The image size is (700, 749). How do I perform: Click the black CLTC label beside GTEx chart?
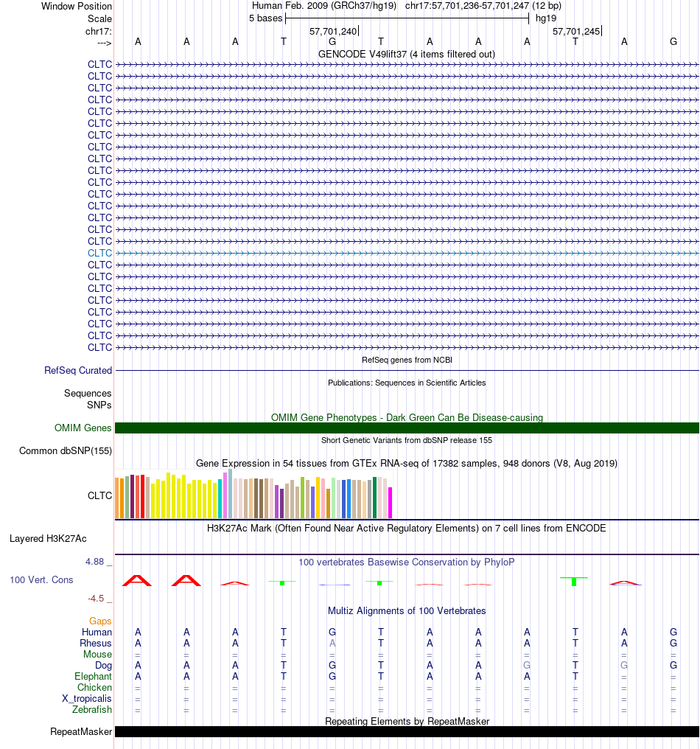click(x=99, y=496)
